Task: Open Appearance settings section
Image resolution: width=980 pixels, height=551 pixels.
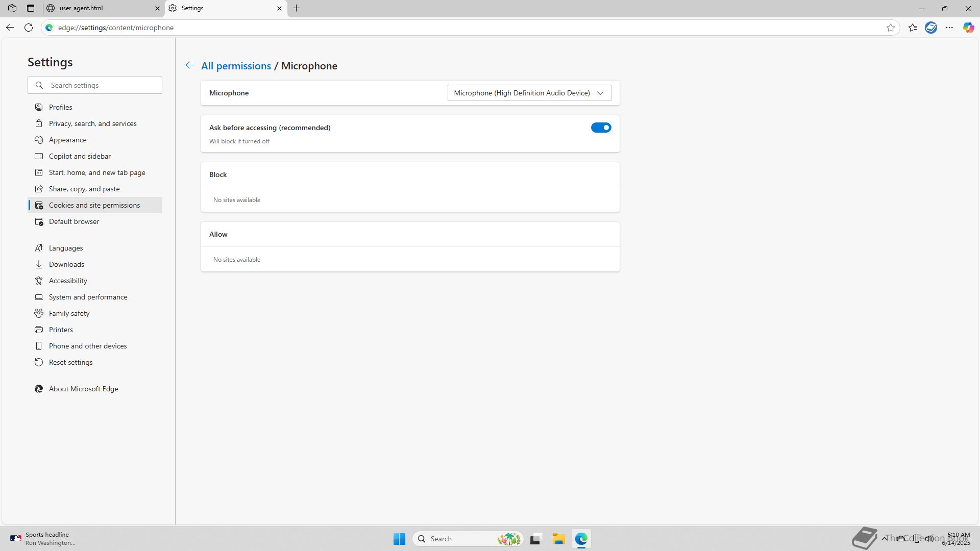Action: coord(67,140)
